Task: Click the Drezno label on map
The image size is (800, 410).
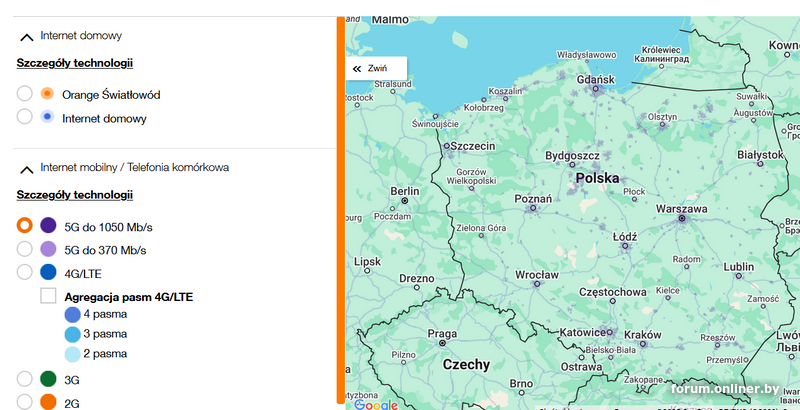Action: (x=416, y=278)
